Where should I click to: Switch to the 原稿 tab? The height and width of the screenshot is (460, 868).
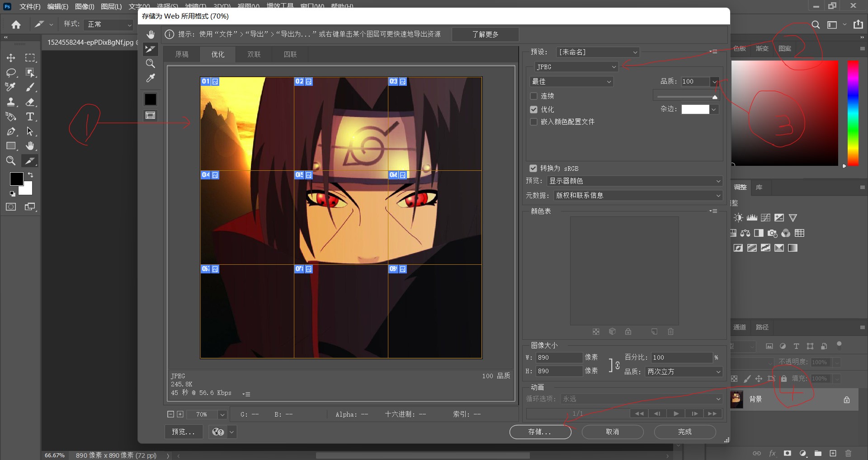[182, 54]
